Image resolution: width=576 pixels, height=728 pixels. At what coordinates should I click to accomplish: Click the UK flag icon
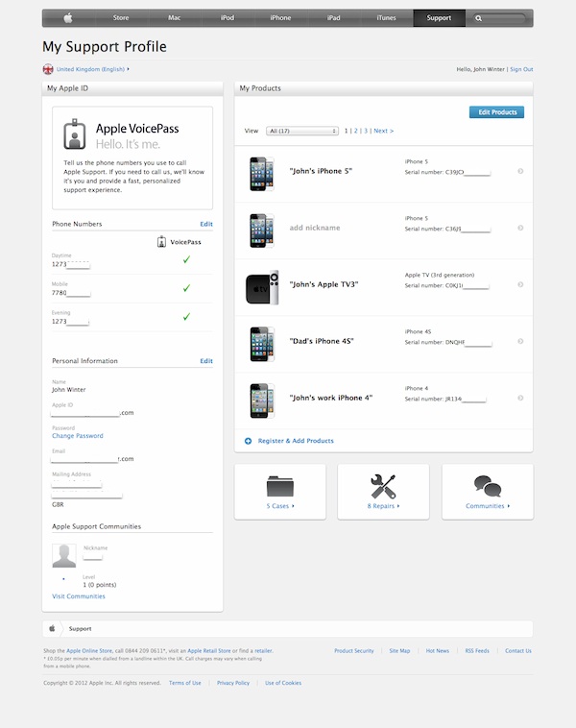tap(48, 69)
